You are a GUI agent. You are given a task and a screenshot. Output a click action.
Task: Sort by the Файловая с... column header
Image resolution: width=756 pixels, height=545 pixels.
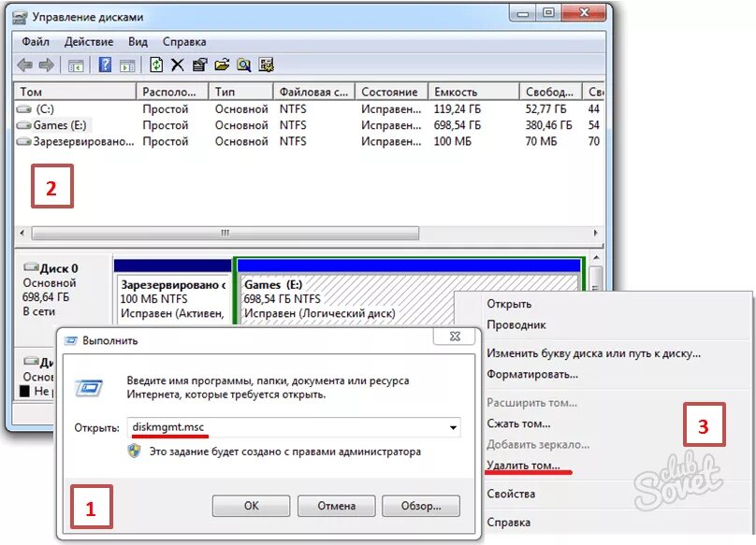[313, 92]
